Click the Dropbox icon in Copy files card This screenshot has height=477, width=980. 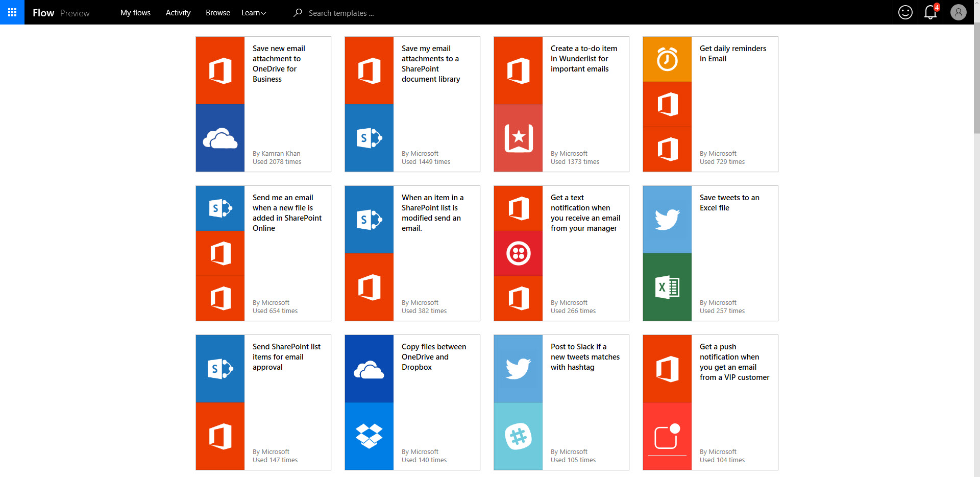coord(369,436)
